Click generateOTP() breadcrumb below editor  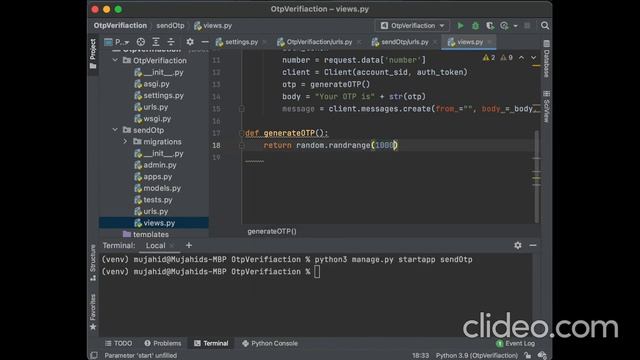[272, 231]
